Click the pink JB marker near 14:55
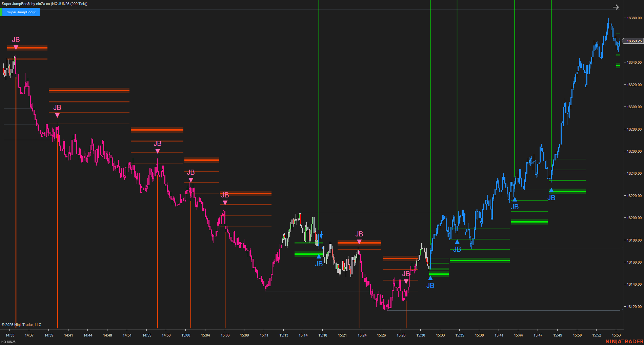Image resolution: width=644 pixels, height=345 pixels. pyautogui.click(x=157, y=147)
